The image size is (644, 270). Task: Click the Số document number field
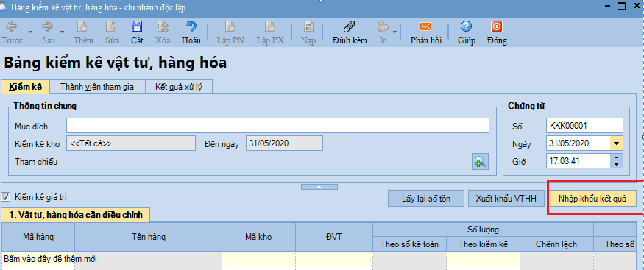pos(584,126)
